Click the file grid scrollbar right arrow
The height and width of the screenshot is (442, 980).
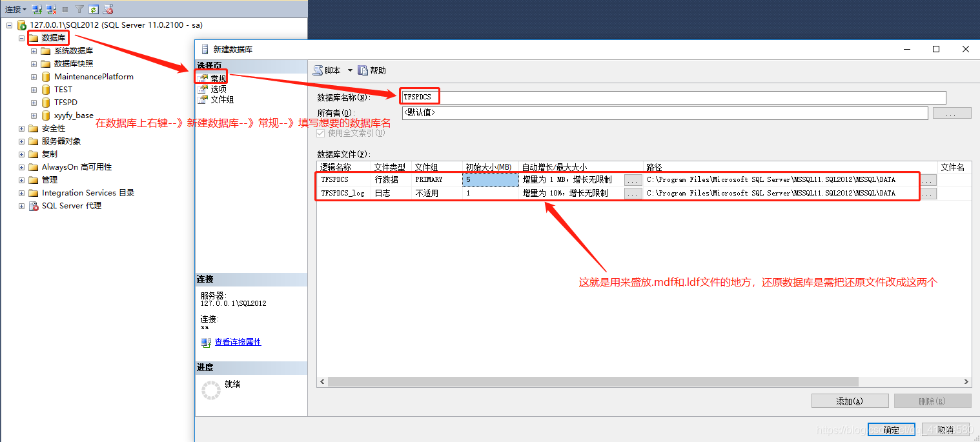pyautogui.click(x=966, y=382)
